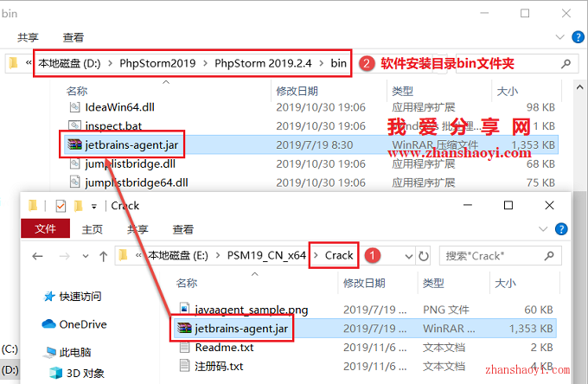Image resolution: width=588 pixels, height=384 pixels.
Task: Sort the Crack folder by 修改日期 column
Action: pyautogui.click(x=364, y=283)
